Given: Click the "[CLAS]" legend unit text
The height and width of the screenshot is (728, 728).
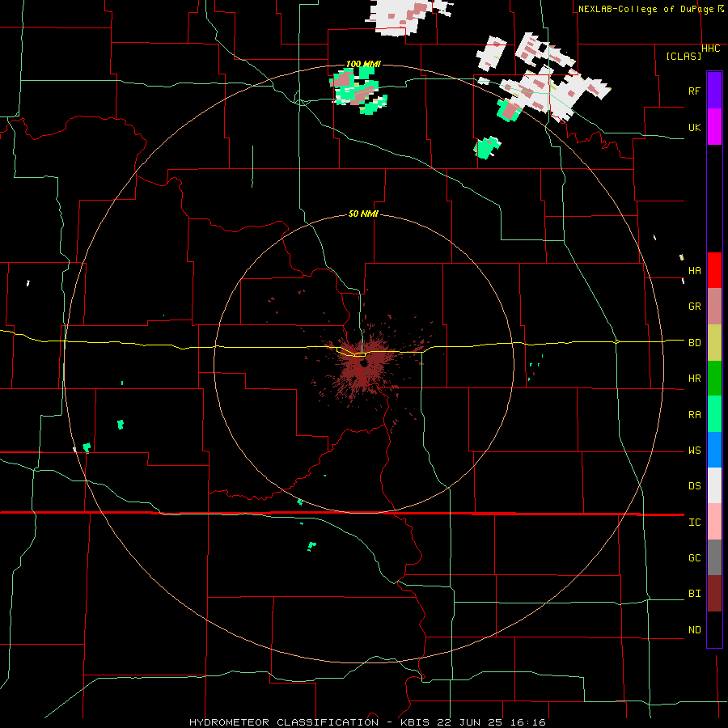Looking at the screenshot, I should [684, 57].
